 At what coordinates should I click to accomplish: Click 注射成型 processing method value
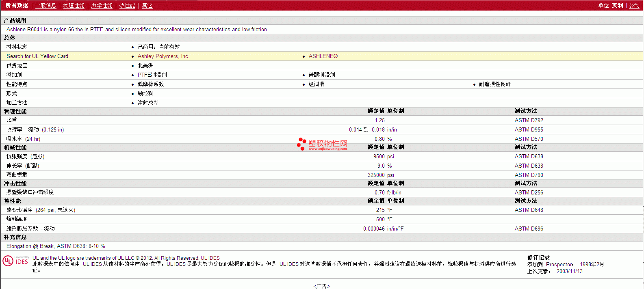coord(148,103)
